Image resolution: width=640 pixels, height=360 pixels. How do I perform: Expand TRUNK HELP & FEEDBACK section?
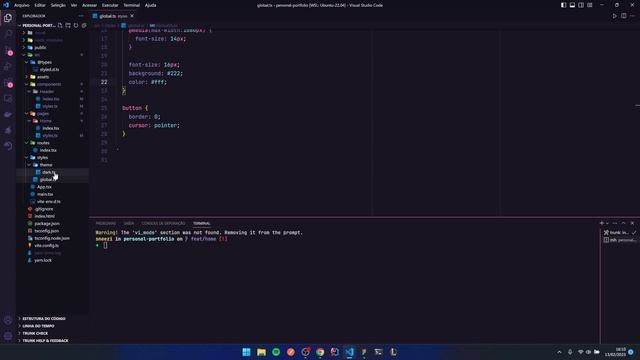tap(45, 340)
